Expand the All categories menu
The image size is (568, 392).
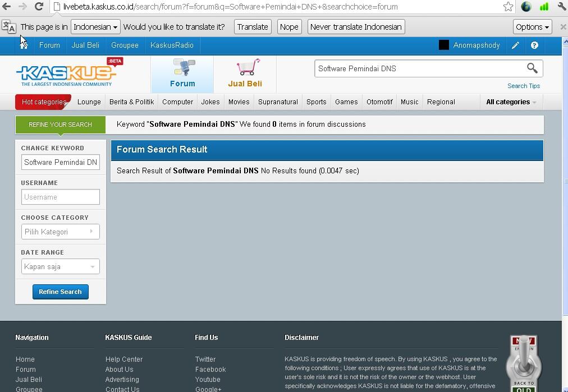[511, 102]
